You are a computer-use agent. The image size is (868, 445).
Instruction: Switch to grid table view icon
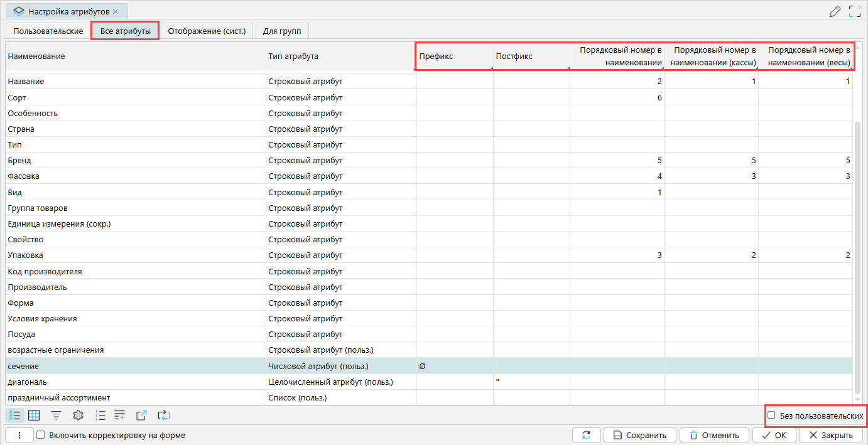pos(35,415)
